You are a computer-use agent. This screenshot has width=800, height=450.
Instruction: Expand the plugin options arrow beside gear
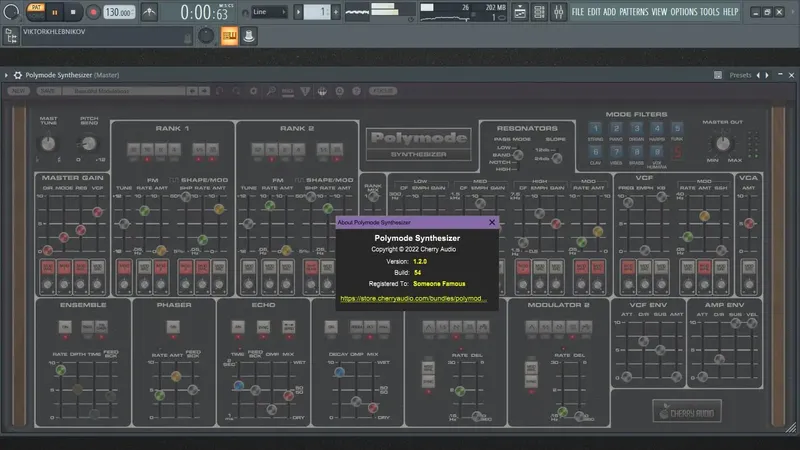[6, 75]
